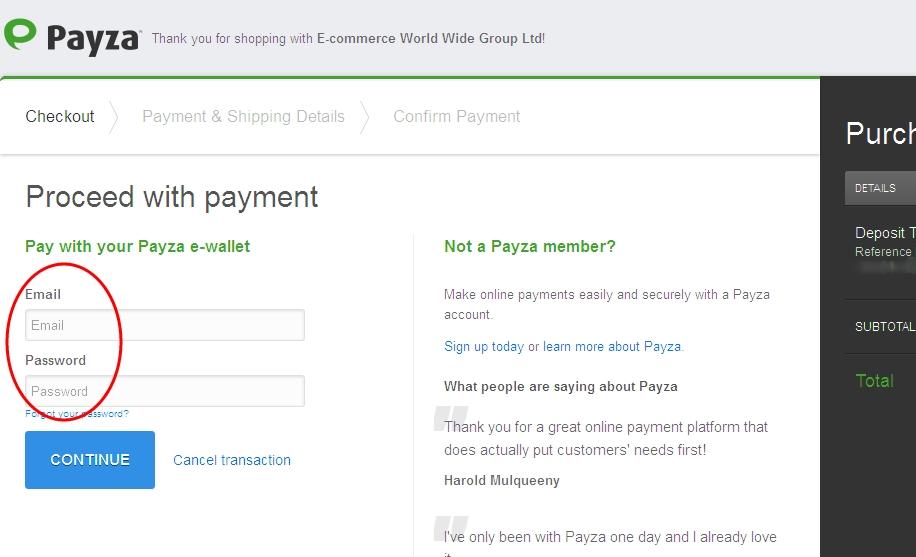Focus the Email input field

pos(165,325)
